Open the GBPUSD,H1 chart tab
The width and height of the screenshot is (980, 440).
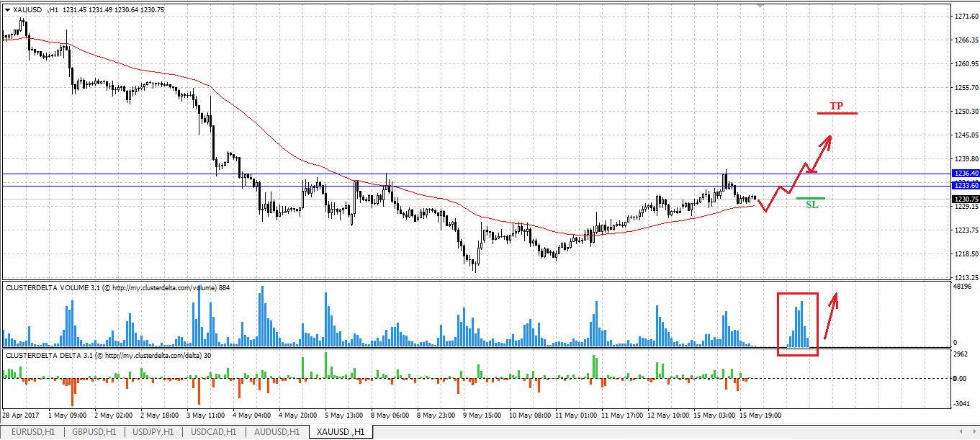[94, 432]
